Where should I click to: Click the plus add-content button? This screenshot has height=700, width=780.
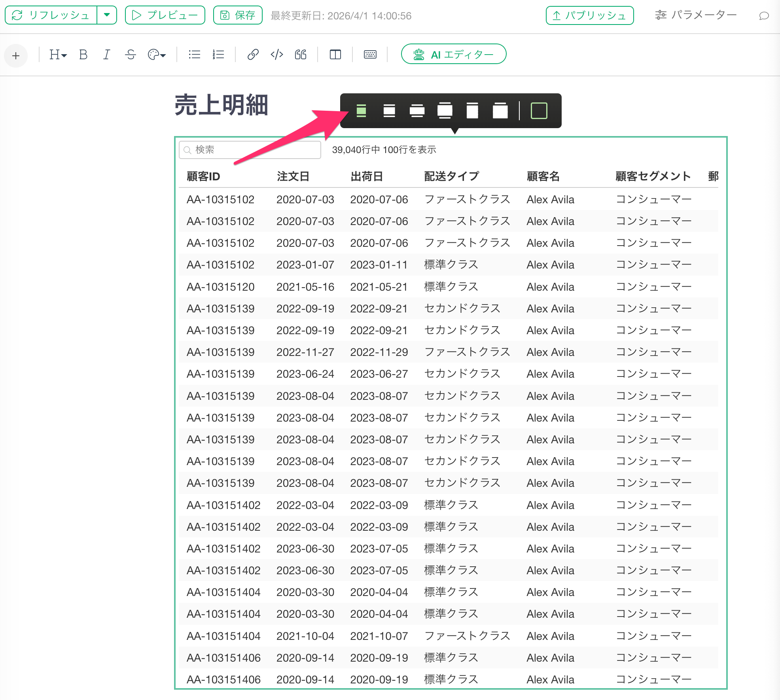(16, 56)
